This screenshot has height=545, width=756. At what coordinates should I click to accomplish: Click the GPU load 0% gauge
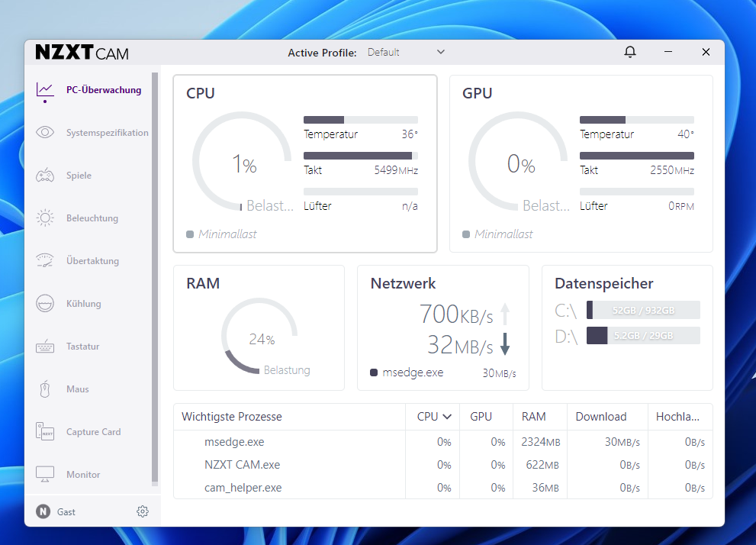(519, 162)
